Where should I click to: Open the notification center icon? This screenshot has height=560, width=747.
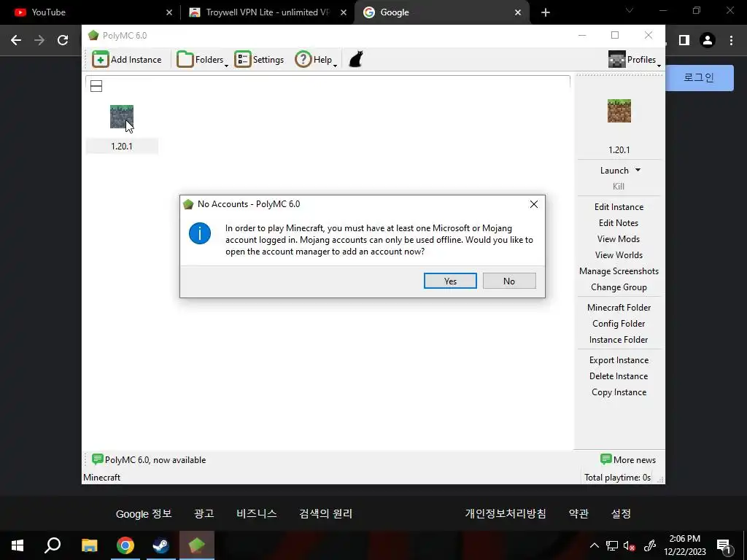(724, 545)
